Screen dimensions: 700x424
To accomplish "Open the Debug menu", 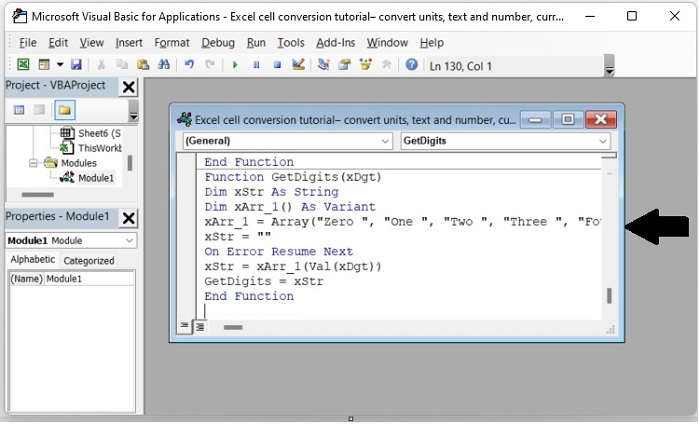I will coord(218,43).
